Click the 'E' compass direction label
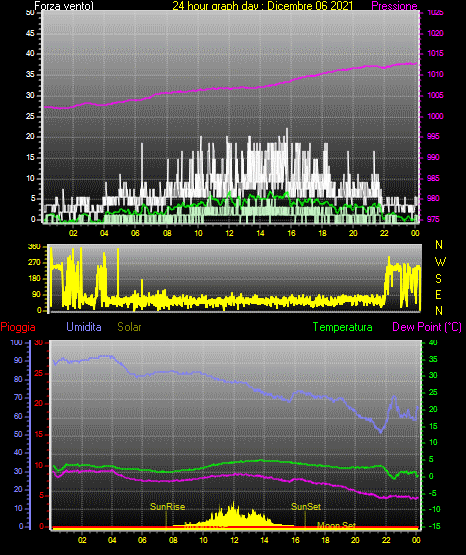 [x=438, y=294]
